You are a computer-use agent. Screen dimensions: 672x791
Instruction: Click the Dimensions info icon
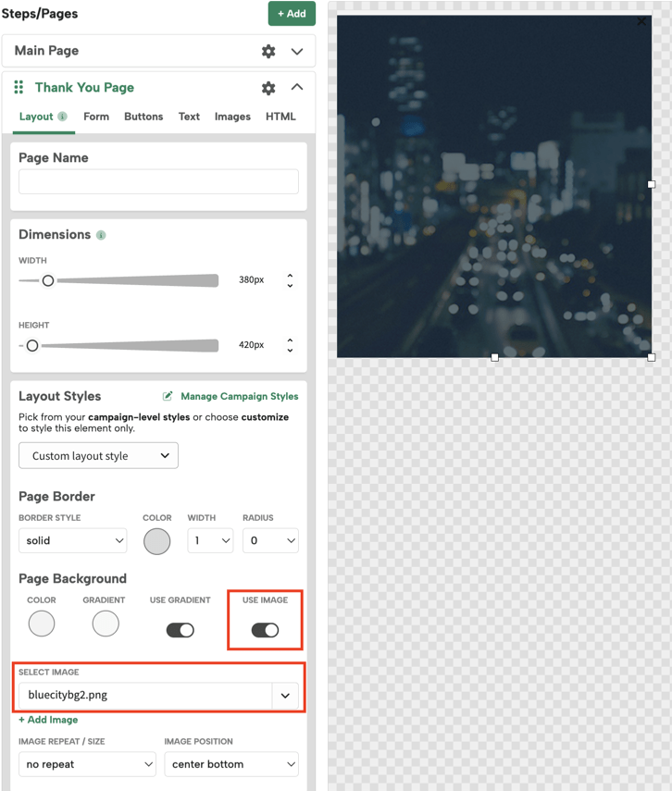coord(101,235)
